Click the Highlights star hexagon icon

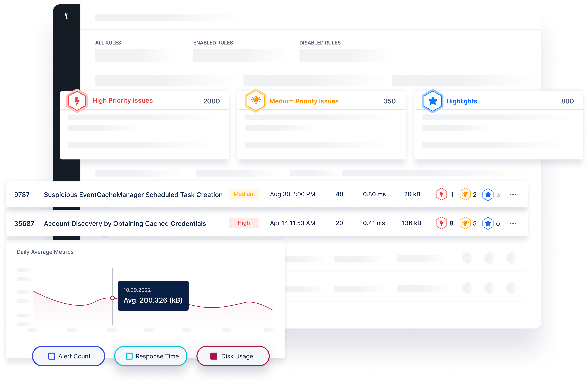click(x=433, y=101)
